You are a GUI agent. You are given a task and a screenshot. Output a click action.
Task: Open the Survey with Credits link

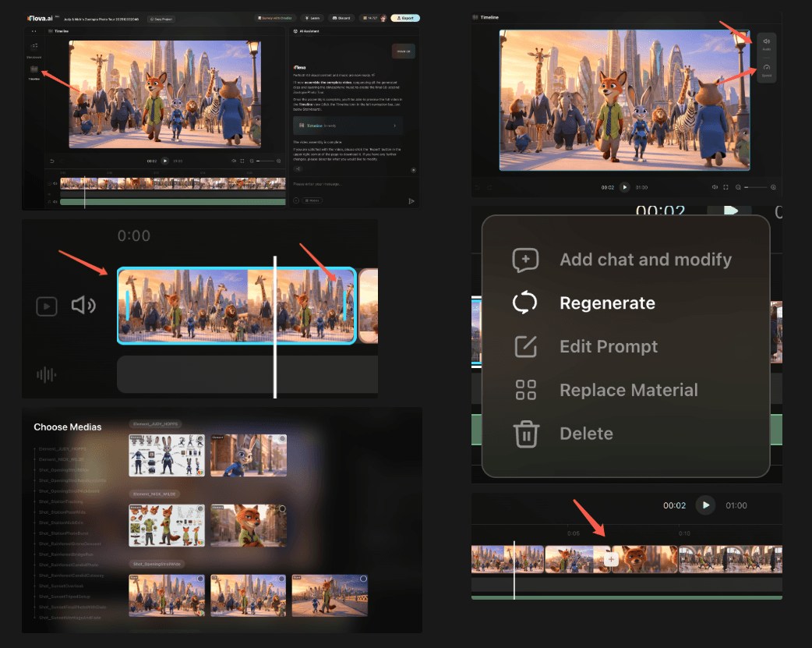tap(275, 18)
